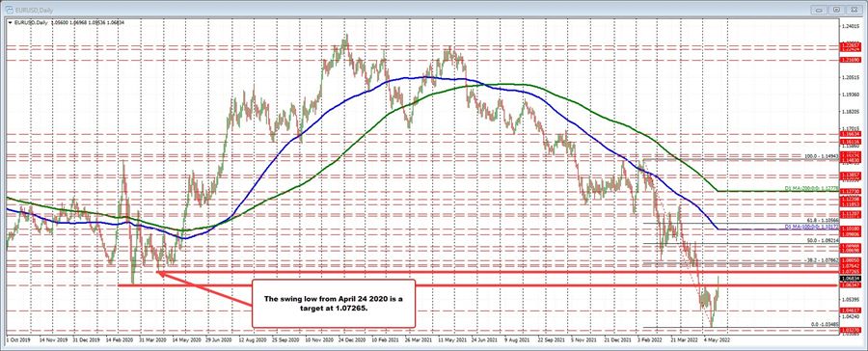Image resolution: width=868 pixels, height=351 pixels.
Task: Select the blue 100-day MA label
Action: (812, 226)
